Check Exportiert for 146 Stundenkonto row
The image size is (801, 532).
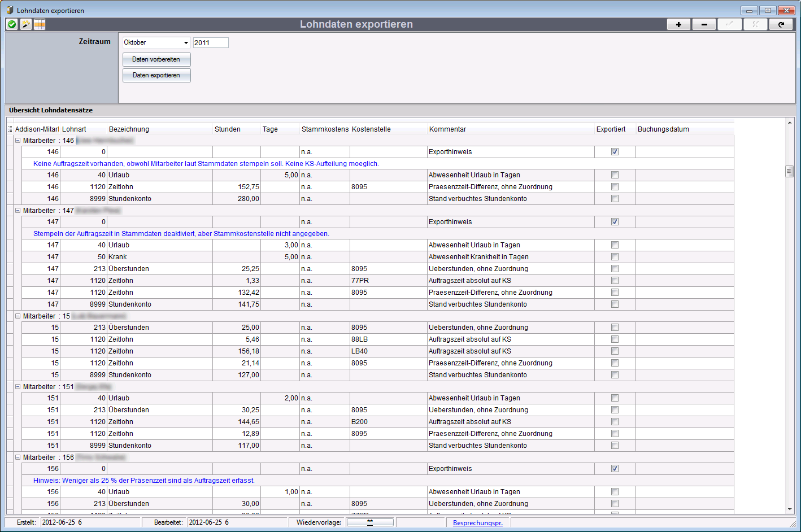pyautogui.click(x=615, y=199)
